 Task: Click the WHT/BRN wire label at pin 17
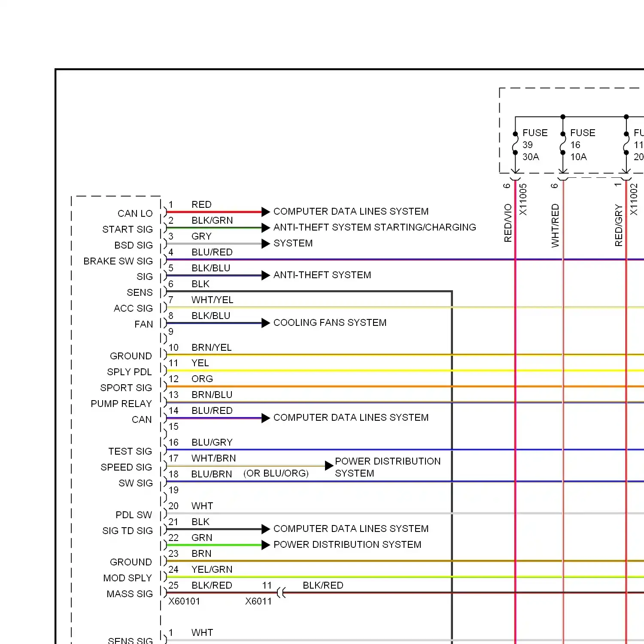(214, 458)
